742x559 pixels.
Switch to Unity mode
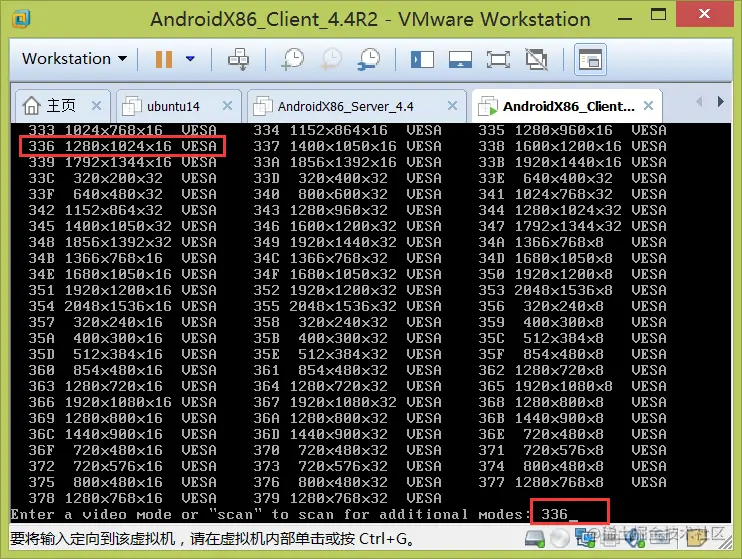coord(537,60)
